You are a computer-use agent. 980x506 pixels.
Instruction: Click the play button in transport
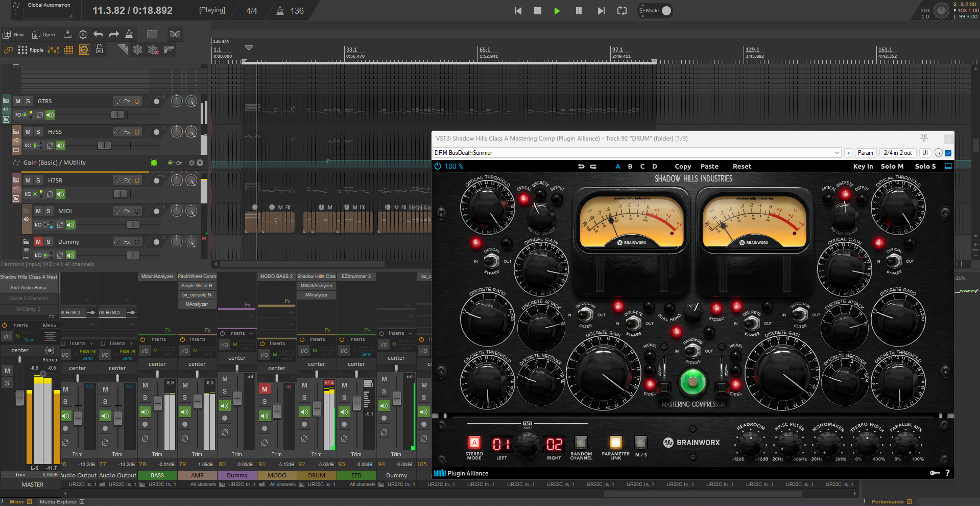click(x=557, y=11)
